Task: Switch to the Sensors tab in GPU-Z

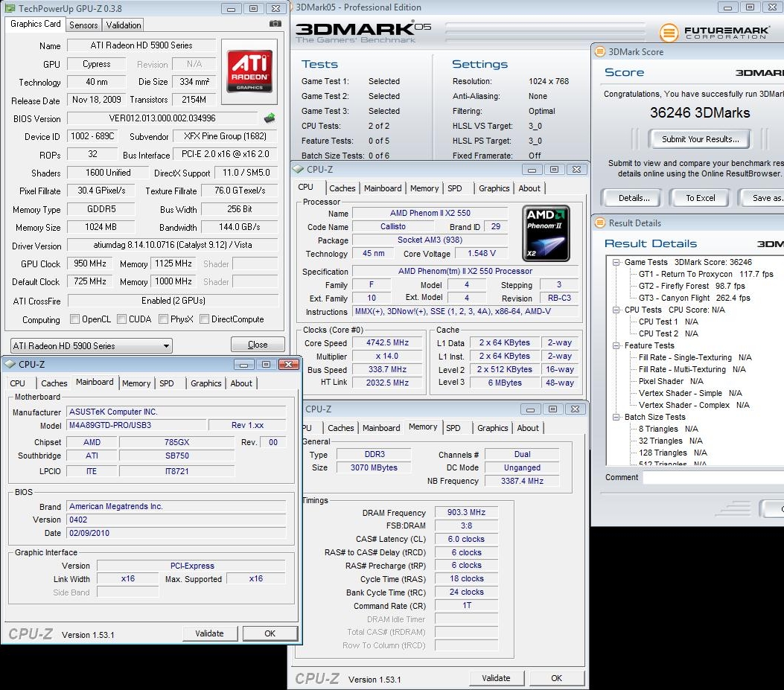Action: point(83,25)
